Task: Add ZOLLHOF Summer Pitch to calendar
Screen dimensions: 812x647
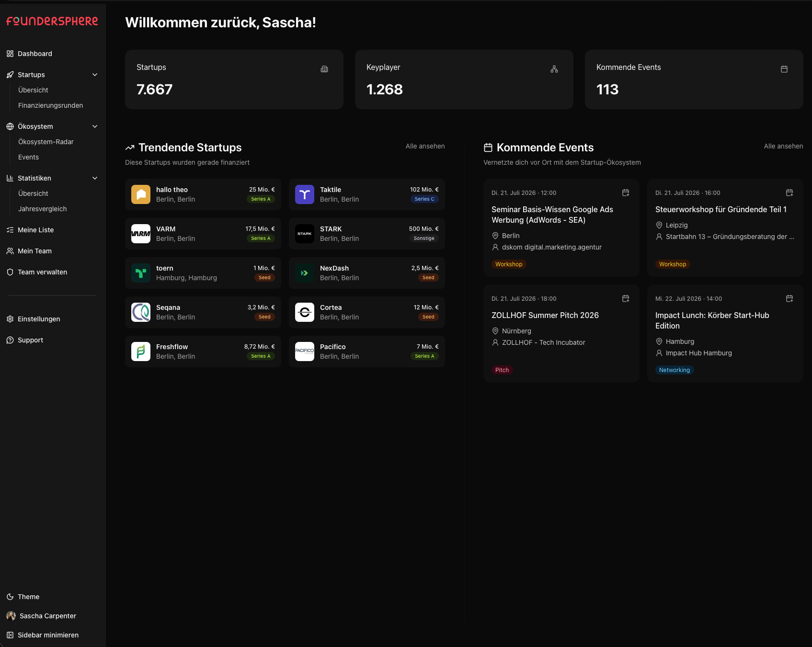Action: tap(626, 298)
